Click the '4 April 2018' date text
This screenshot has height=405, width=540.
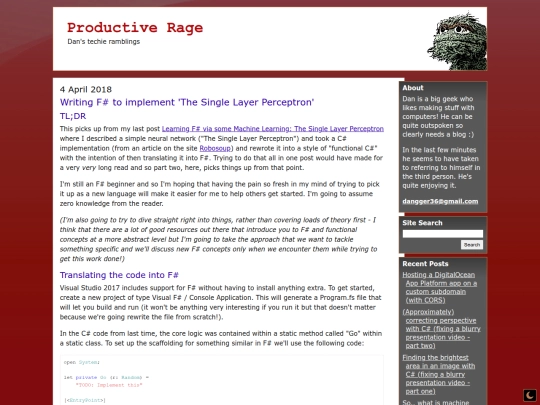coord(86,90)
